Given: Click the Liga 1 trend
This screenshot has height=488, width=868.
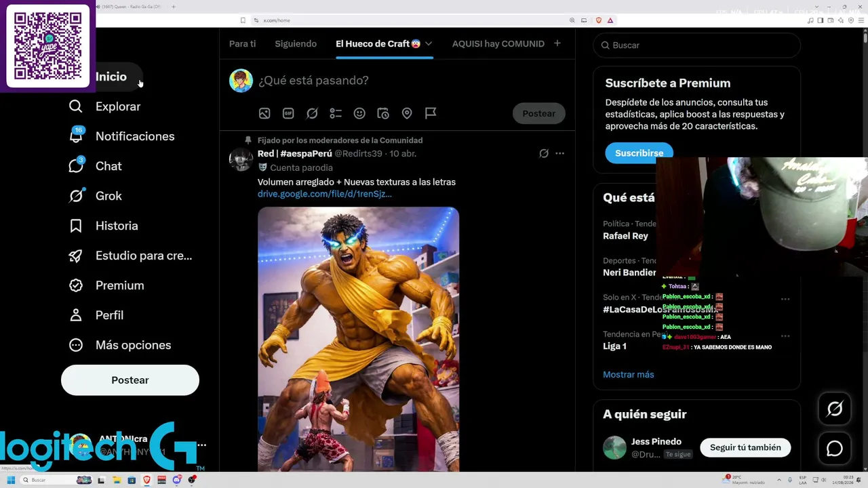Looking at the screenshot, I should click(x=614, y=346).
